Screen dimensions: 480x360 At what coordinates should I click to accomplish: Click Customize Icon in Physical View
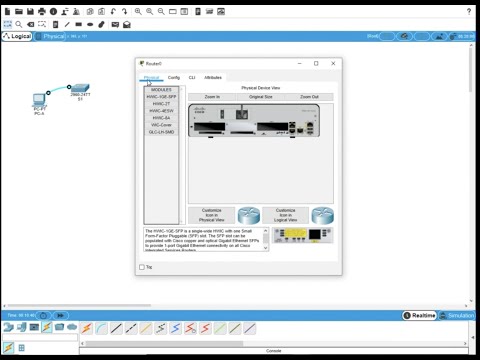[211, 215]
